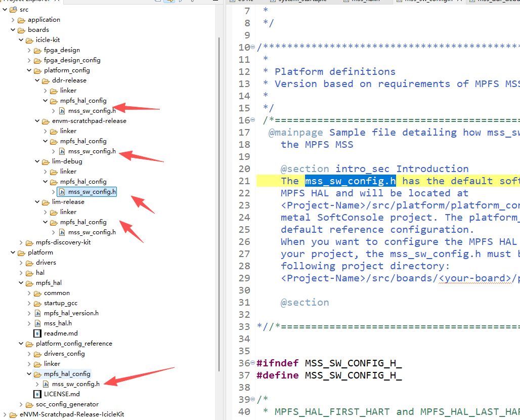This screenshot has width=520, height=420.
Task: Click the fpga_design folder icon
Action: (38, 51)
